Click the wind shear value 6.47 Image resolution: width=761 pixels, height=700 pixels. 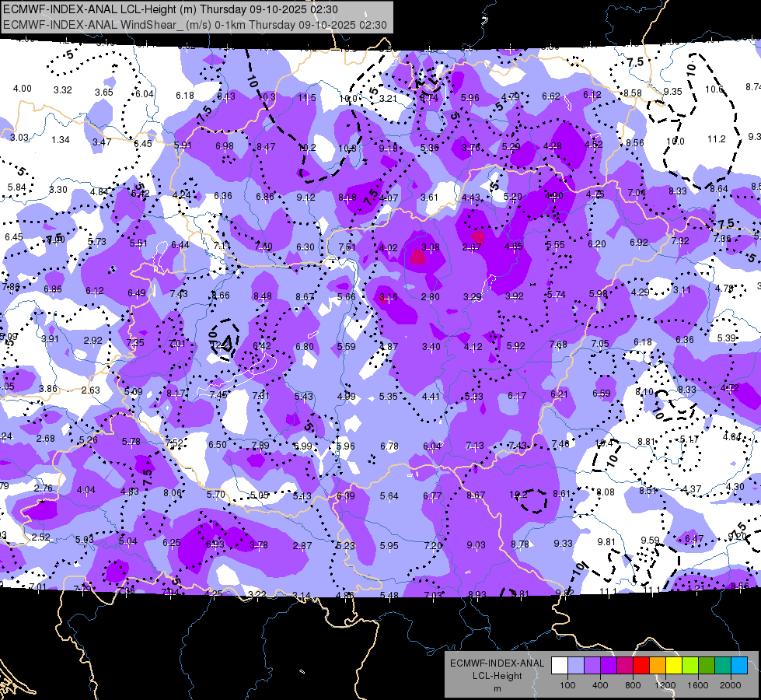click(694, 538)
